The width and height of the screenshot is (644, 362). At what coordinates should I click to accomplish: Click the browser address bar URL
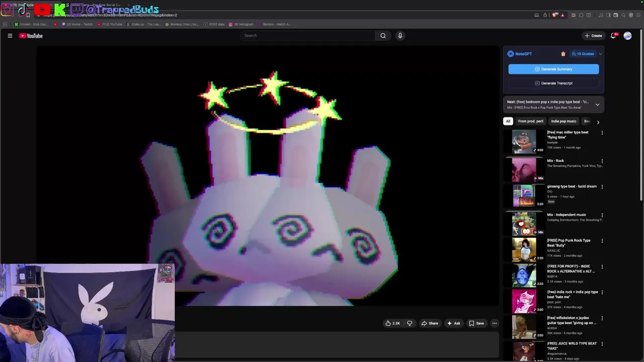[x=111, y=15]
